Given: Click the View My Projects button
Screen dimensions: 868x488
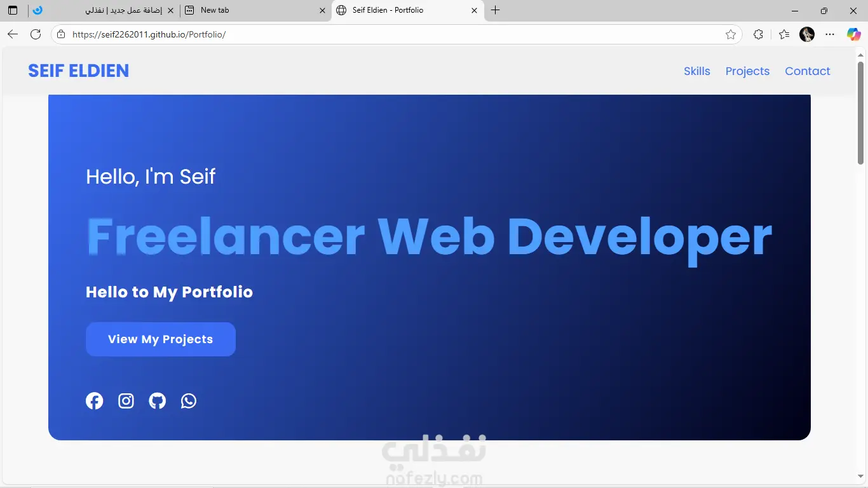Looking at the screenshot, I should point(161,339).
